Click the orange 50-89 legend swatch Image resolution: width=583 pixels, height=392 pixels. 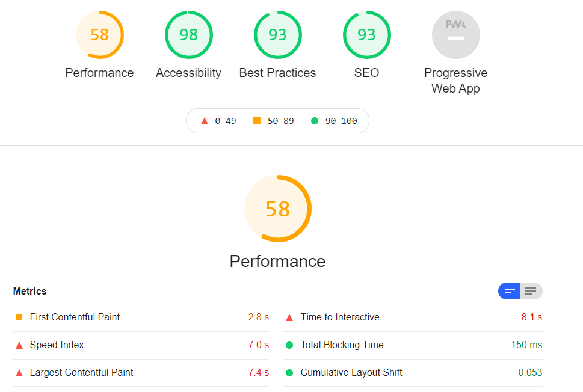click(x=256, y=121)
